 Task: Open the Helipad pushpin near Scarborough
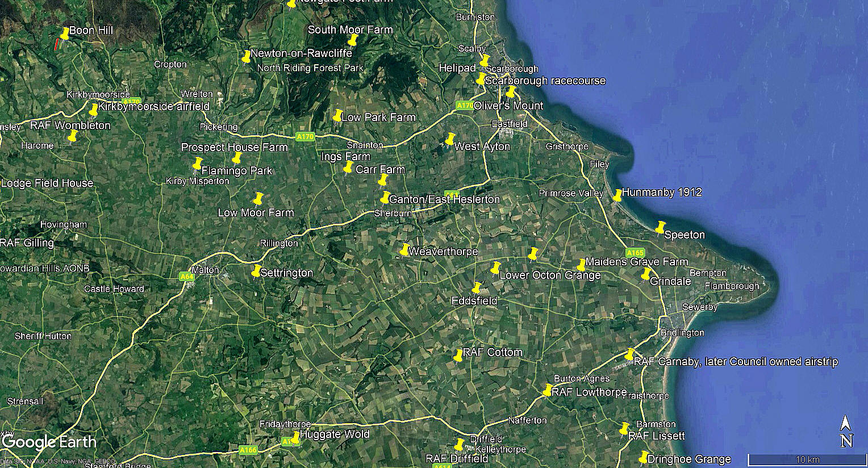pos(484,60)
